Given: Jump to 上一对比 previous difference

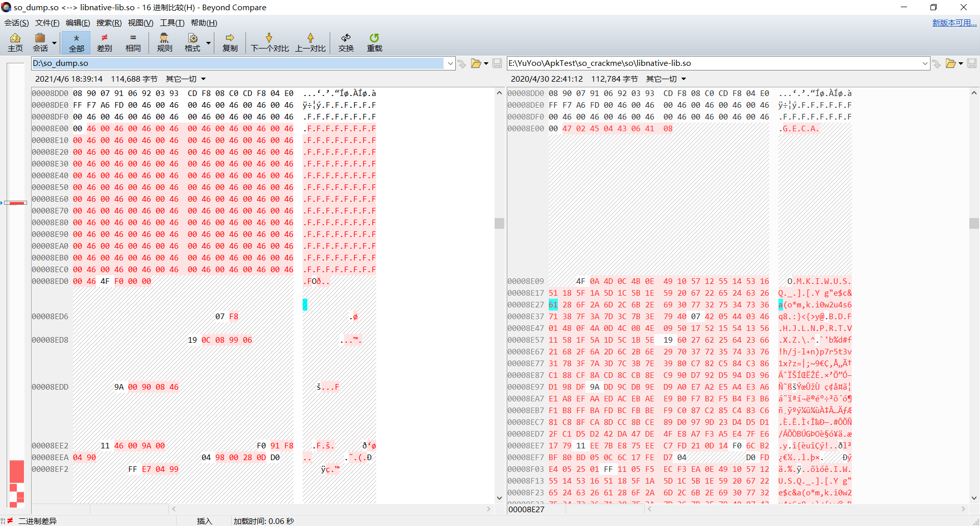Looking at the screenshot, I should 310,42.
